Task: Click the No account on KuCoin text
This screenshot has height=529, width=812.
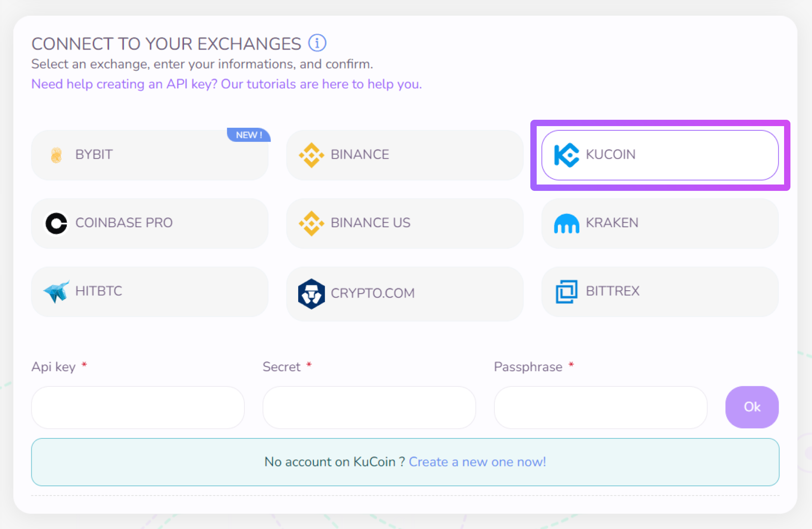Action: [x=335, y=462]
